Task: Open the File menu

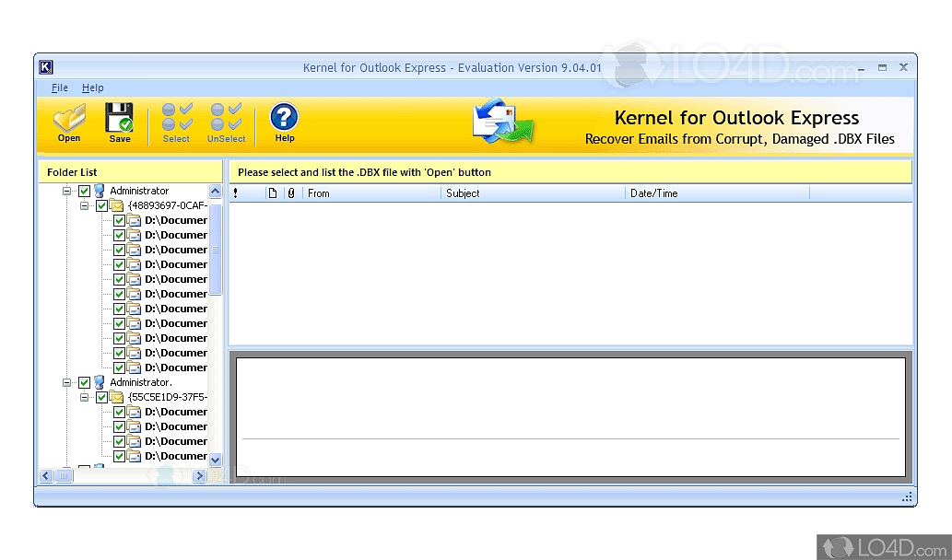Action: pyautogui.click(x=59, y=87)
